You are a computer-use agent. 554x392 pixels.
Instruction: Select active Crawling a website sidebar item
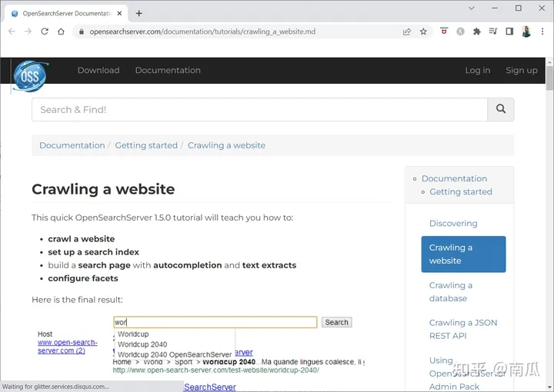click(463, 254)
